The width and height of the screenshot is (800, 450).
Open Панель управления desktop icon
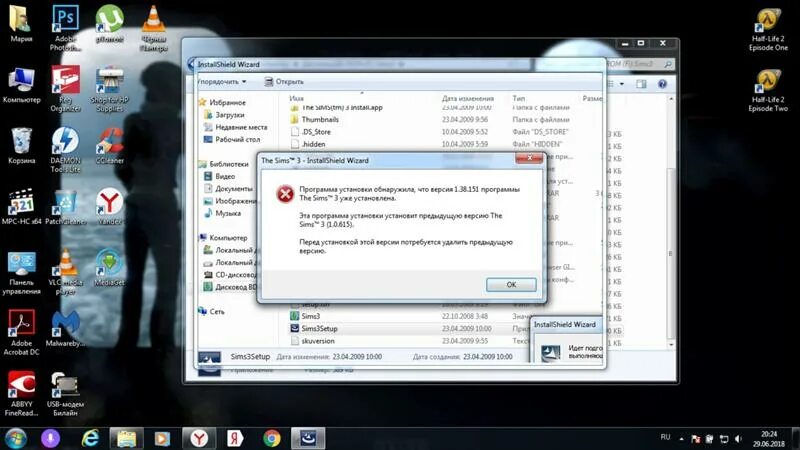pos(21,272)
